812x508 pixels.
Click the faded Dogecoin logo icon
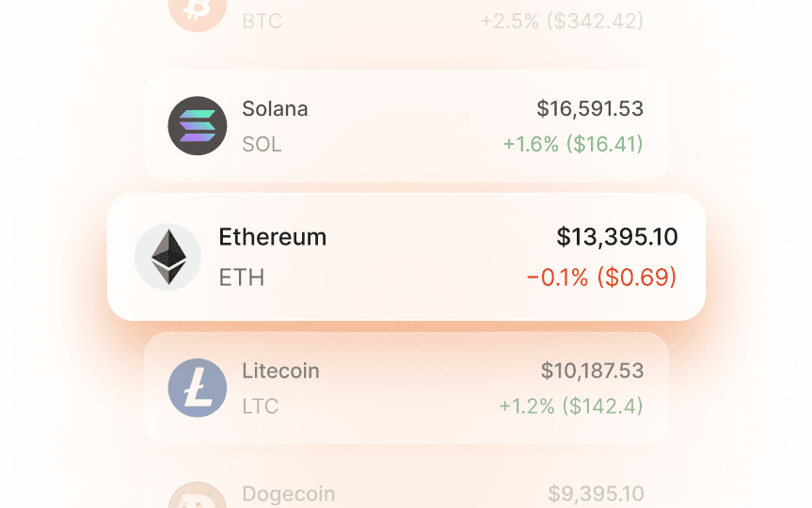tap(198, 497)
